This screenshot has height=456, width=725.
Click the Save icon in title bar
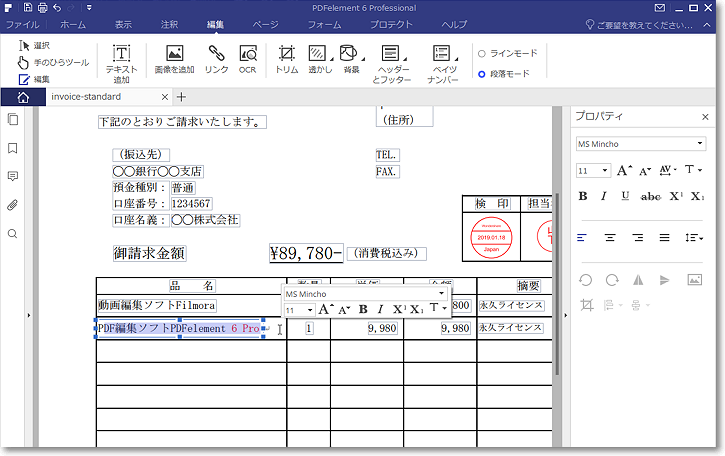click(28, 7)
